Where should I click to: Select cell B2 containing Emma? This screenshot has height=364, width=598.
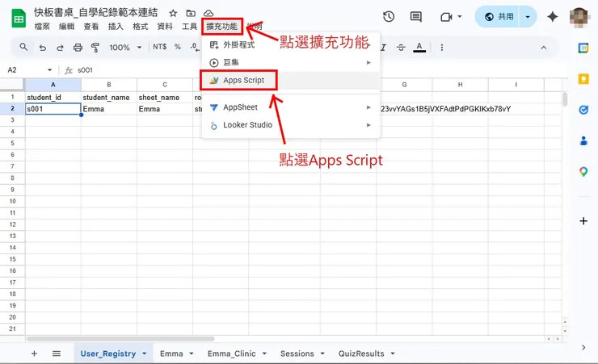(x=109, y=109)
